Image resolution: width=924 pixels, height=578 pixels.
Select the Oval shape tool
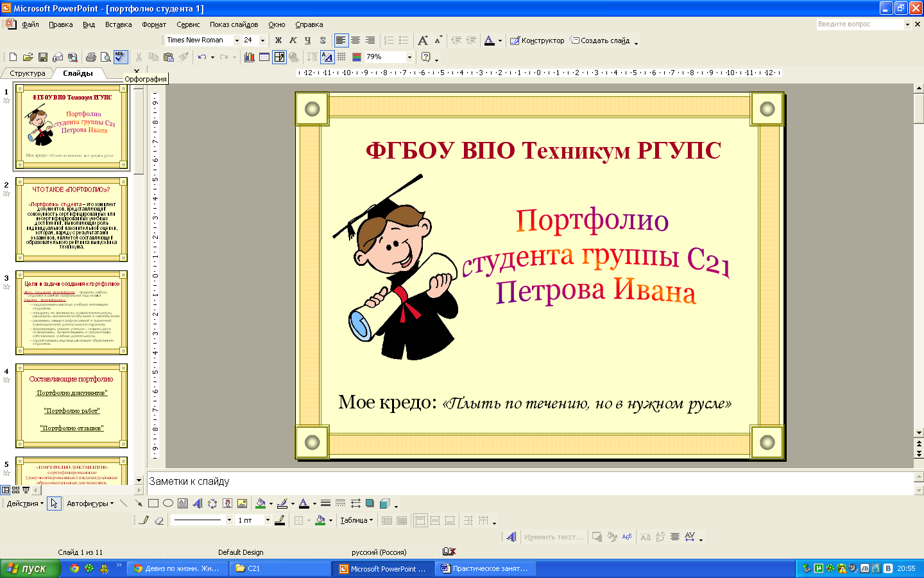(x=167, y=504)
